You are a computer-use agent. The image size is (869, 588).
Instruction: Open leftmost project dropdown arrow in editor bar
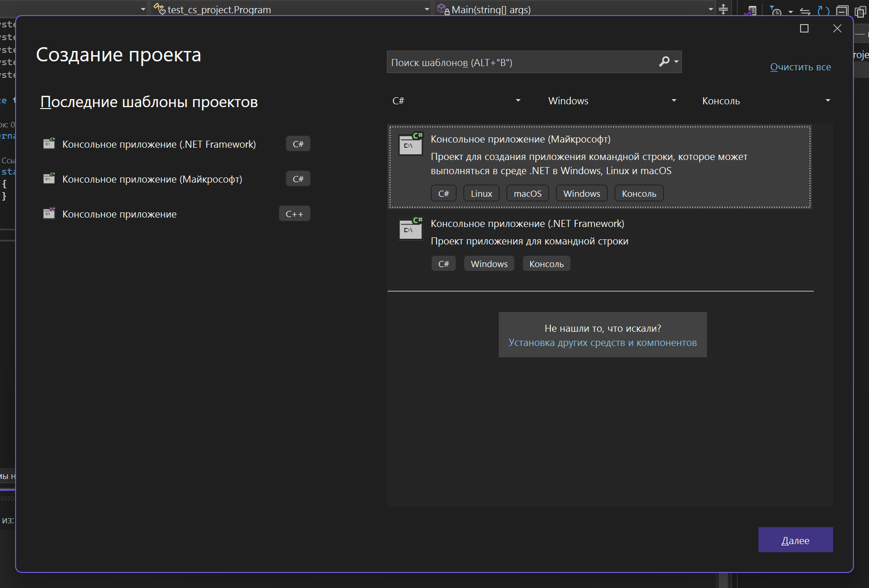(143, 9)
